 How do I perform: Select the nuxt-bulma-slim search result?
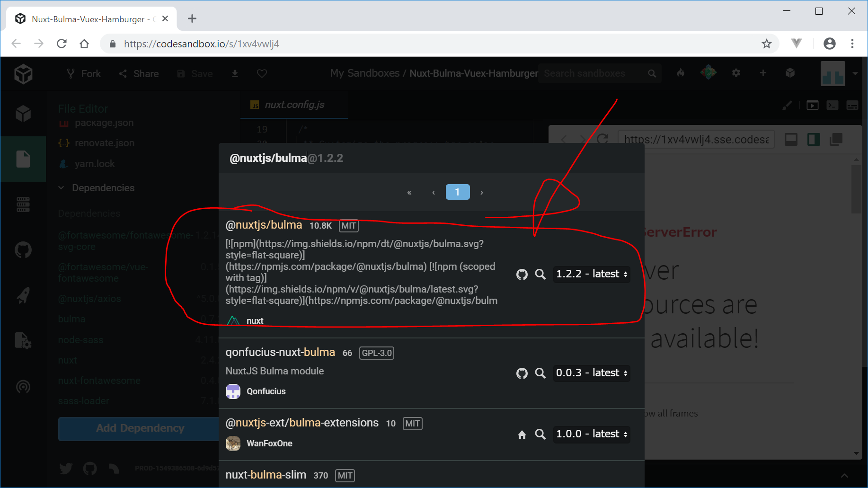266,475
